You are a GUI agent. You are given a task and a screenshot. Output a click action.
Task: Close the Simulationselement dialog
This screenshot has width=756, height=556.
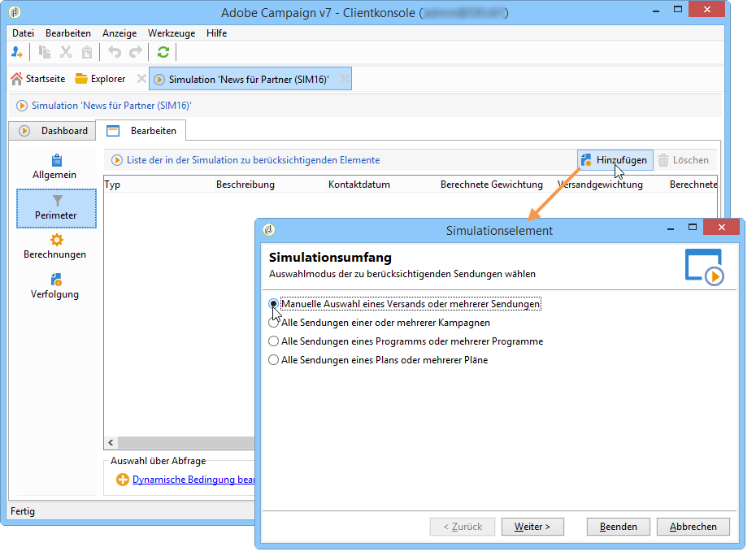click(721, 227)
